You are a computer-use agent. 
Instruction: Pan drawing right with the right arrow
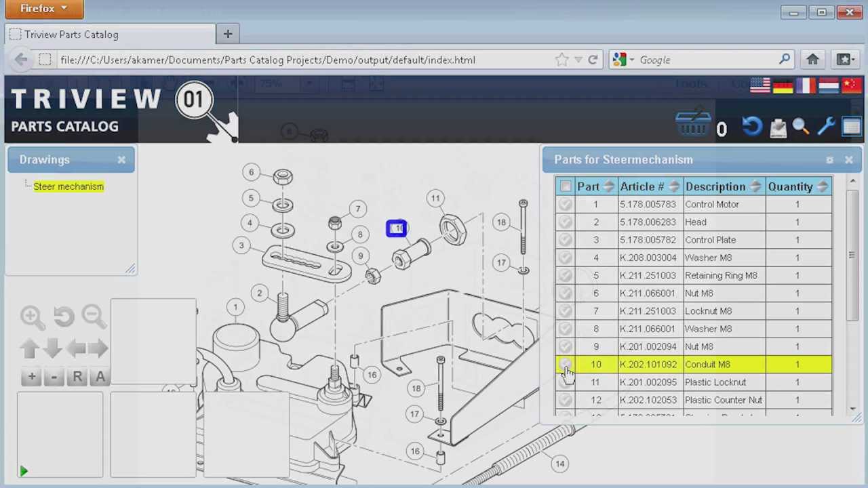click(98, 348)
